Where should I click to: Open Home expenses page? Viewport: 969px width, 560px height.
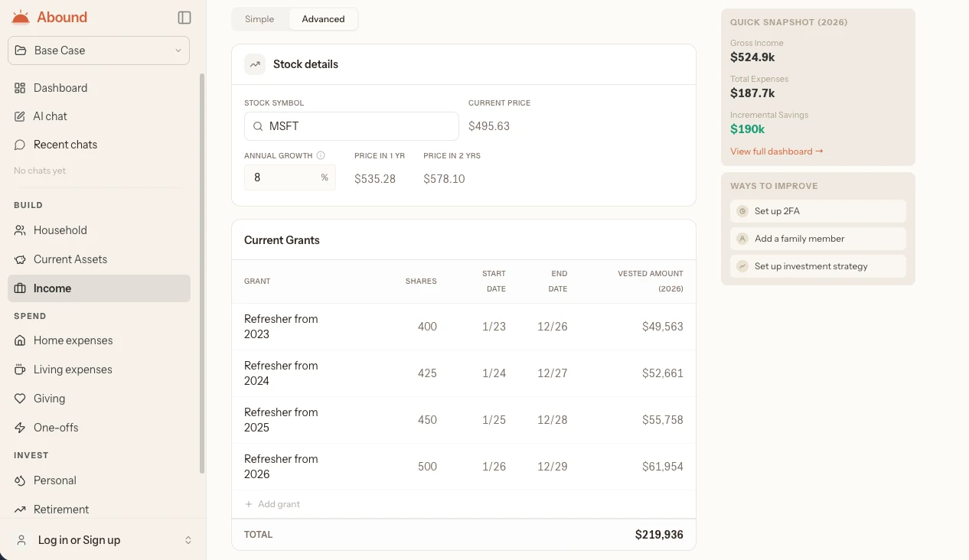(x=99, y=340)
